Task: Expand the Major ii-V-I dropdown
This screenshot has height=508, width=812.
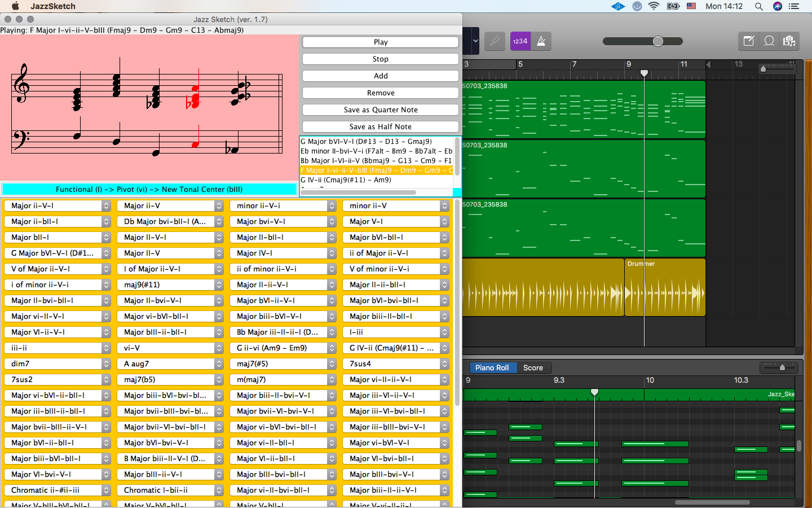Action: (x=56, y=206)
